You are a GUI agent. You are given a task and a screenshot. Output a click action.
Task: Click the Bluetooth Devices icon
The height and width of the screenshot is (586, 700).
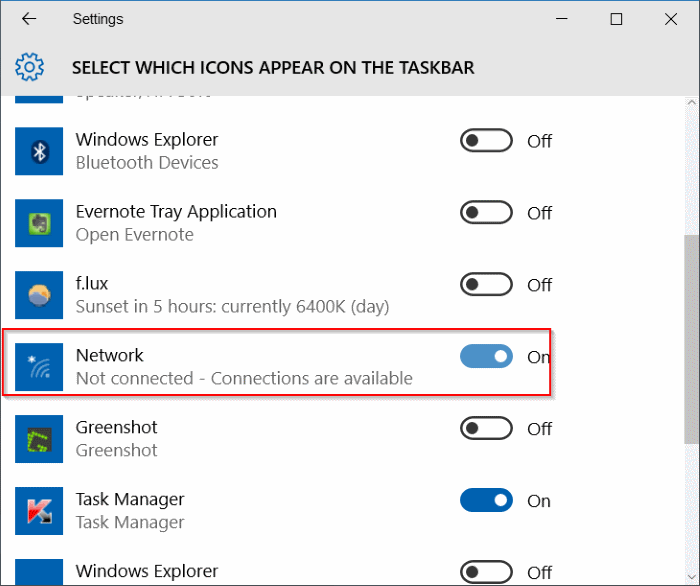39,151
